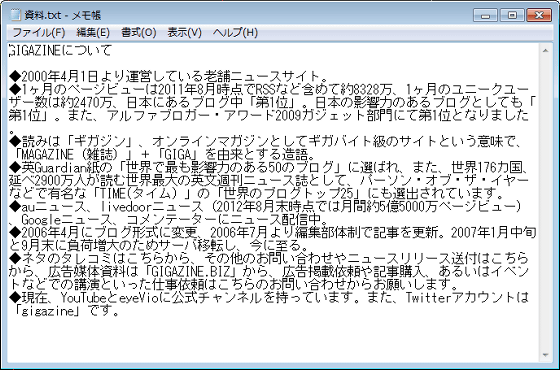This screenshot has height=370, width=560.
Task: Open the 表示(V) menu
Action: [x=185, y=33]
